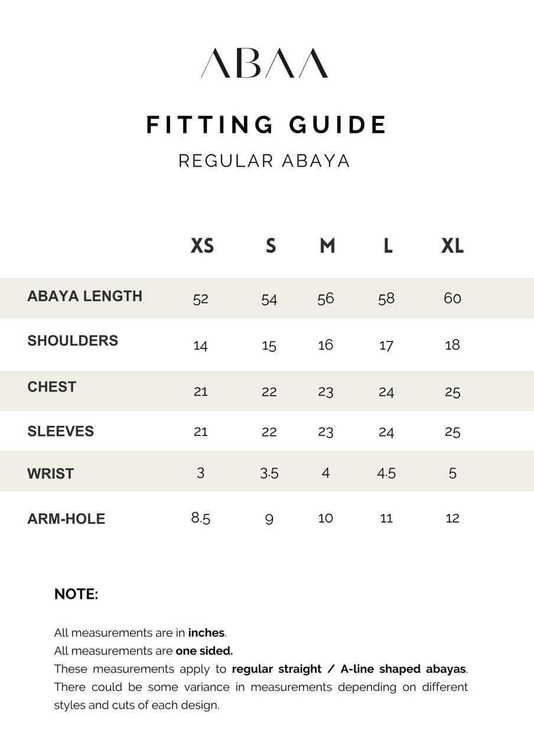Screen dimensions: 534x756
Task: Click abaya length value 60 for XL
Action: click(x=452, y=298)
